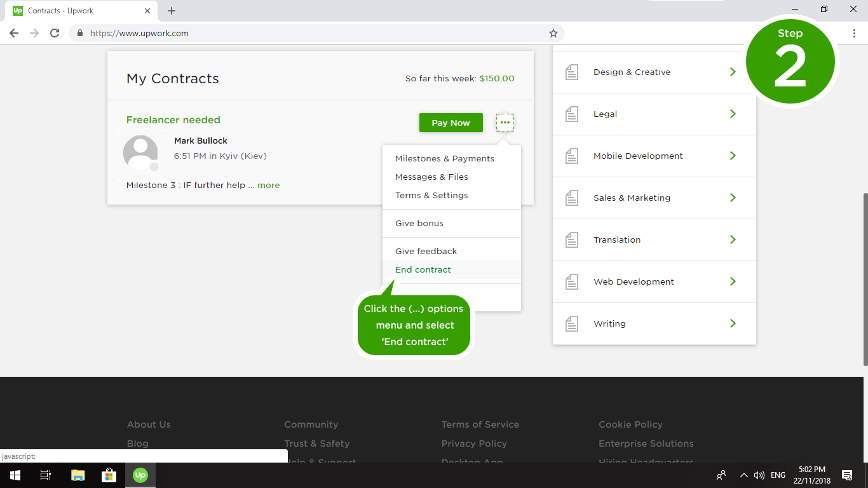Open the Freelancer needed contract title
The width and height of the screenshot is (868, 488).
click(173, 120)
